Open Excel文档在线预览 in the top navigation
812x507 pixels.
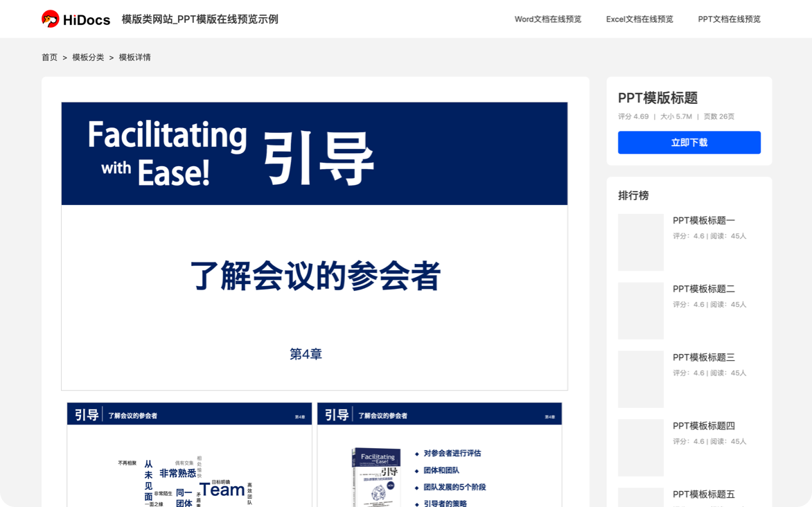(x=639, y=19)
